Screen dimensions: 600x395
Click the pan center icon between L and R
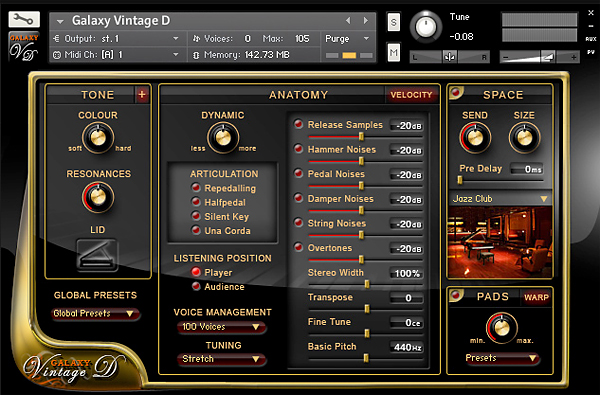point(450,57)
